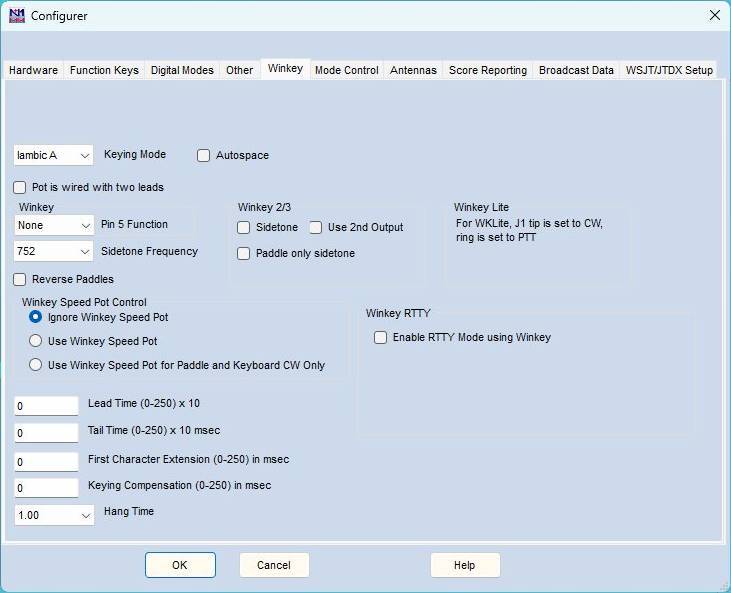Click the Lead Time input field
The image size is (731, 593).
[46, 406]
